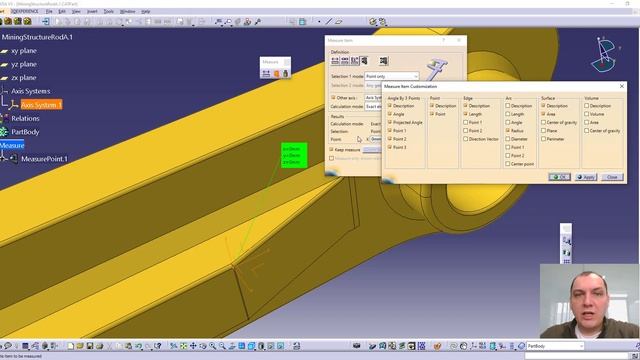Toggle the Other axis checkbox
The image size is (640, 360).
click(333, 98)
